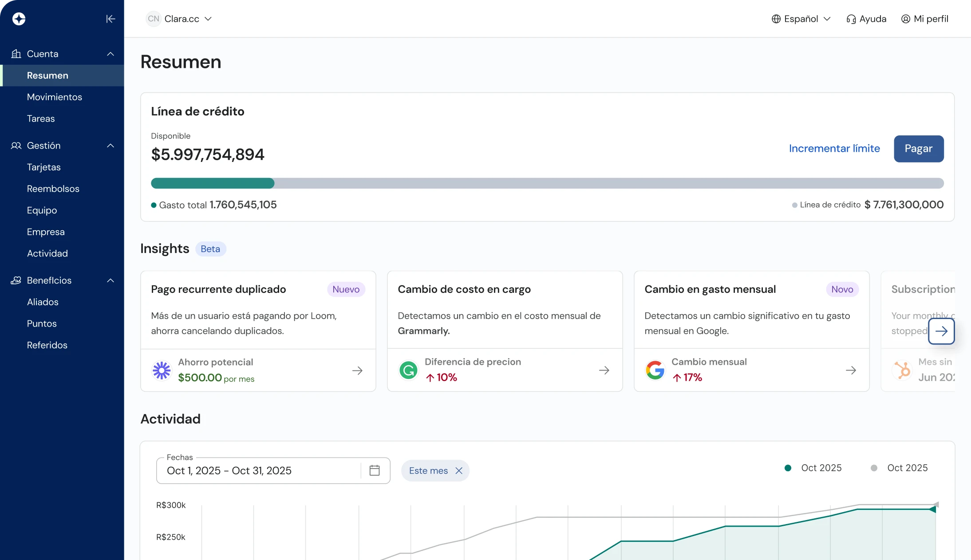Remove the Este mes filter chip
Screen dimensions: 971x560
(459, 470)
